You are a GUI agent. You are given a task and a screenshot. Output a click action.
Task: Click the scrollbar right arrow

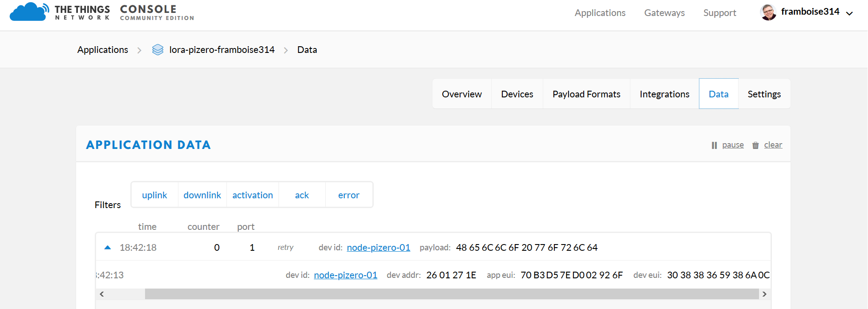(765, 294)
